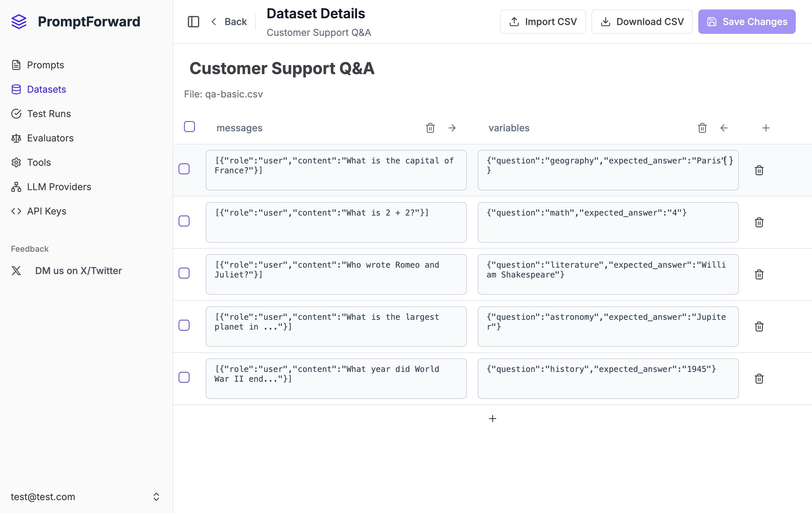Delete the math question row
812x513 pixels.
point(759,222)
